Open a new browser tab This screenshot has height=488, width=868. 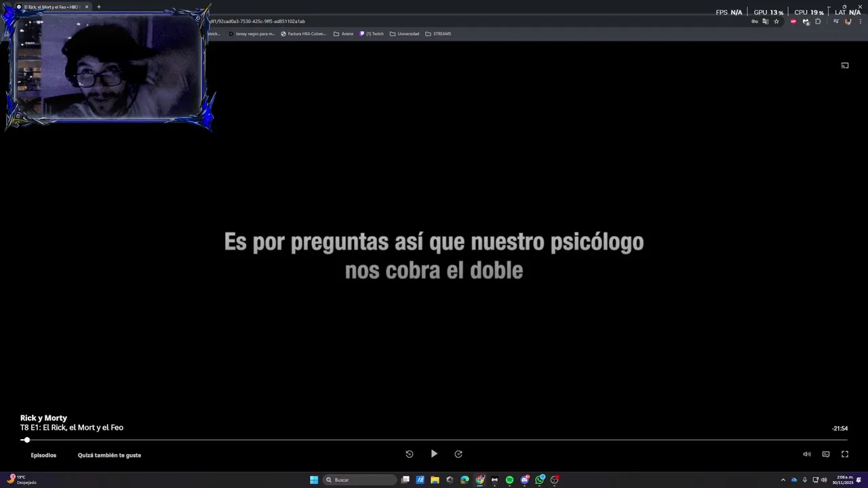tap(99, 7)
